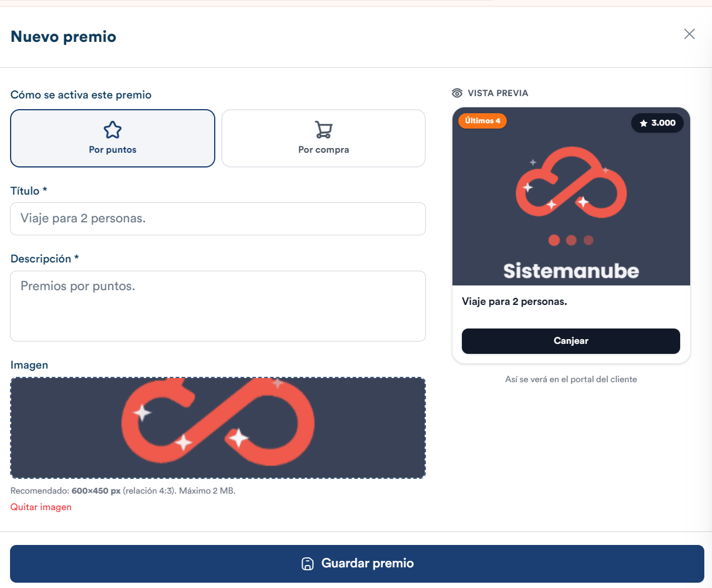Click the 'Título *' field label
The image size is (712, 588).
tap(29, 191)
